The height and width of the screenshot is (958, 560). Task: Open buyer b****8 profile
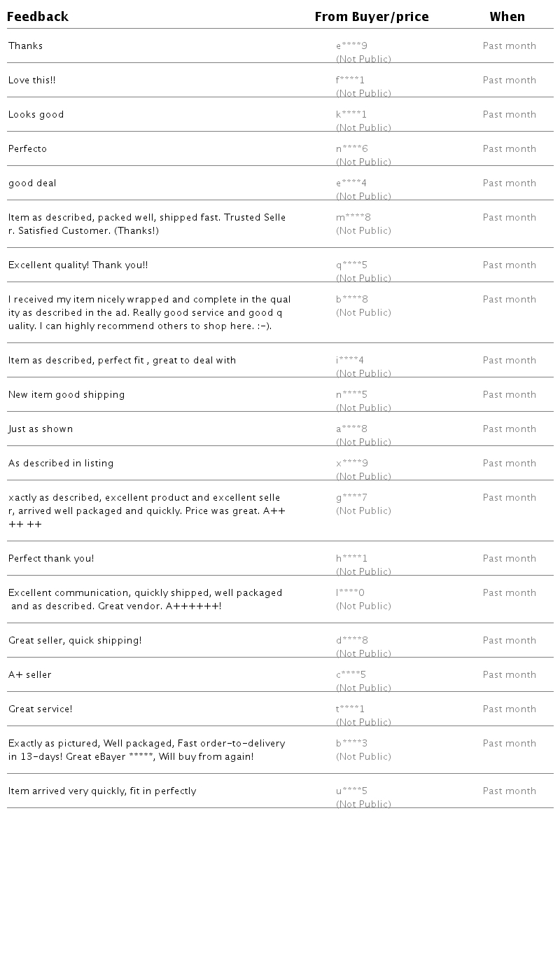pos(351,300)
